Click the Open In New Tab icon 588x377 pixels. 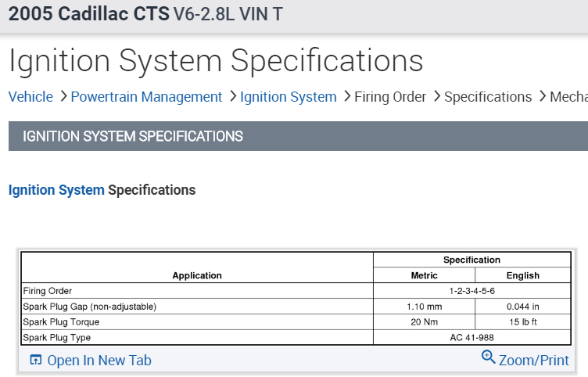[35, 361]
